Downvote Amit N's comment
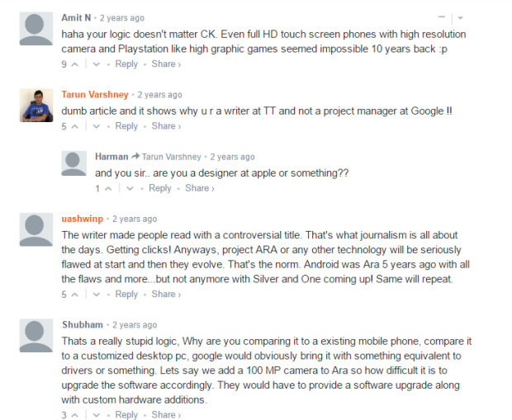512x420 pixels. click(x=97, y=64)
